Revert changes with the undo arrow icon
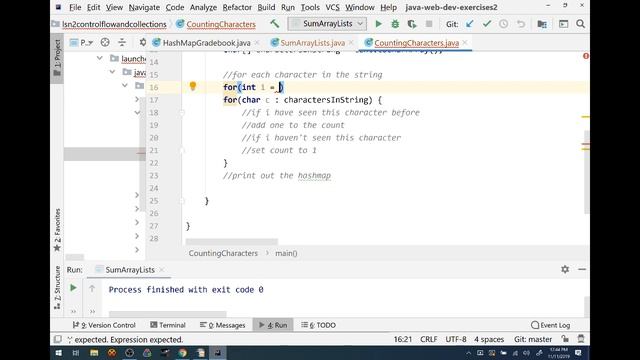Viewport: 640px width, 360px height. pos(521,24)
